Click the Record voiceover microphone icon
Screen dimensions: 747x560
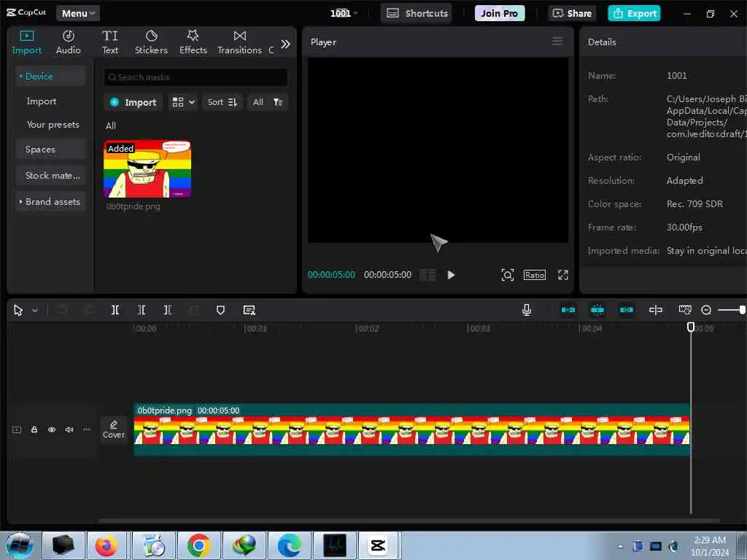tap(527, 310)
